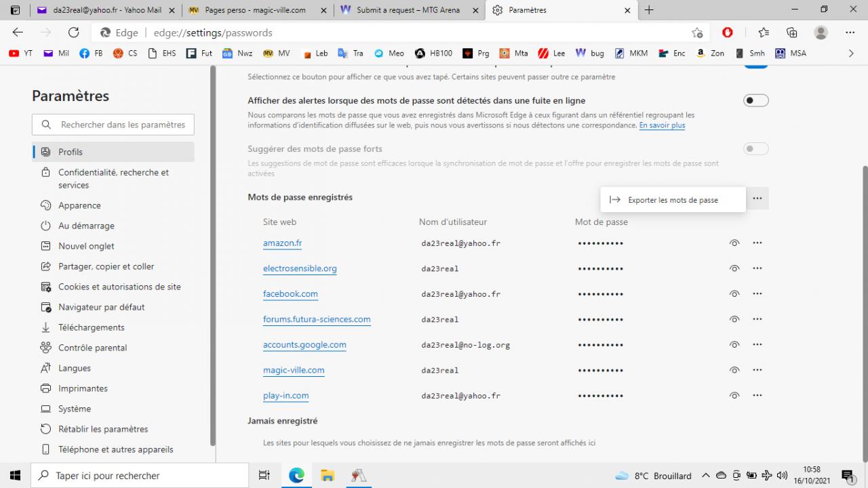Show the forums.futura-sciences.com password
This screenshot has width=868, height=488.
click(734, 319)
